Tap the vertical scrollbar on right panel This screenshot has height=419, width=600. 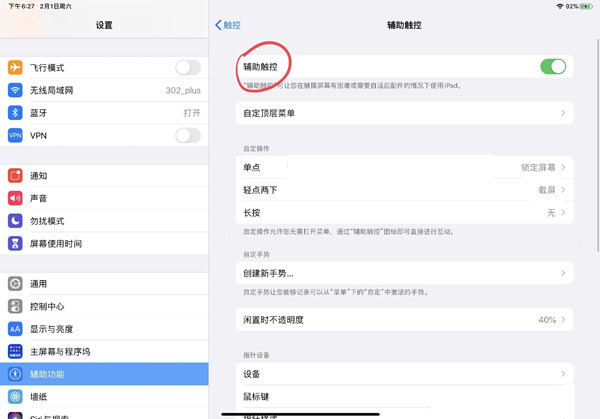pos(598,145)
